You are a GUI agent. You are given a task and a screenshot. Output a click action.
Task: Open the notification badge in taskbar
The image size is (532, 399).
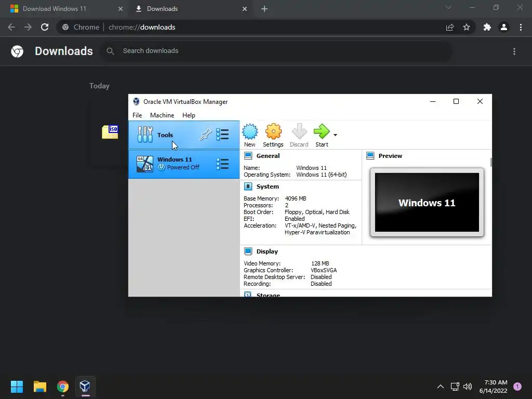click(x=517, y=386)
